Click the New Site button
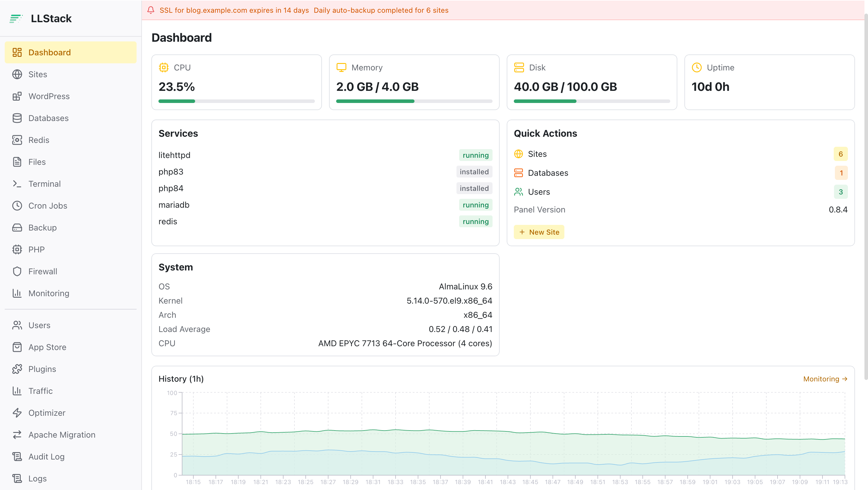Image resolution: width=868 pixels, height=490 pixels. point(539,232)
